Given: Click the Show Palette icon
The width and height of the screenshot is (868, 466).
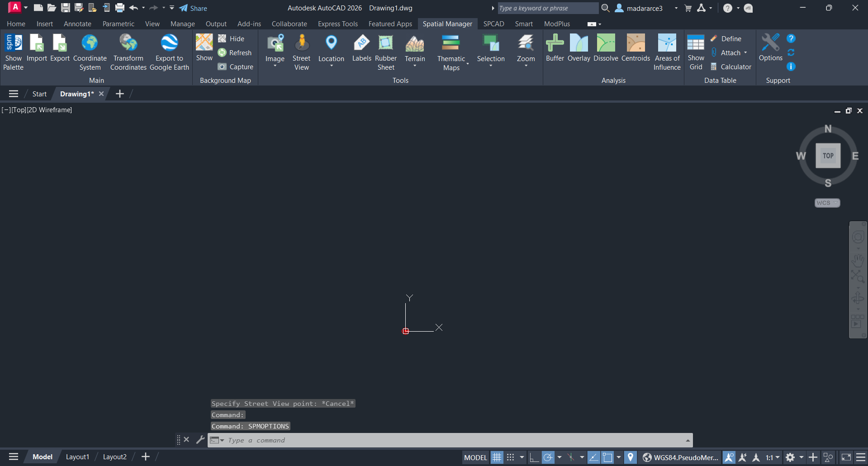Looking at the screenshot, I should coord(13,52).
